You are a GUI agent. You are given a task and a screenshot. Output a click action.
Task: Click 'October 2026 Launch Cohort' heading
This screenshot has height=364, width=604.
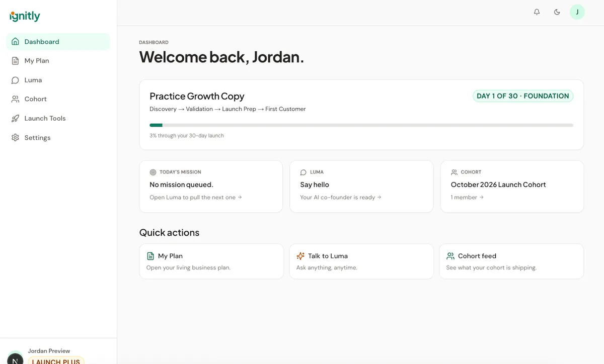498,185
